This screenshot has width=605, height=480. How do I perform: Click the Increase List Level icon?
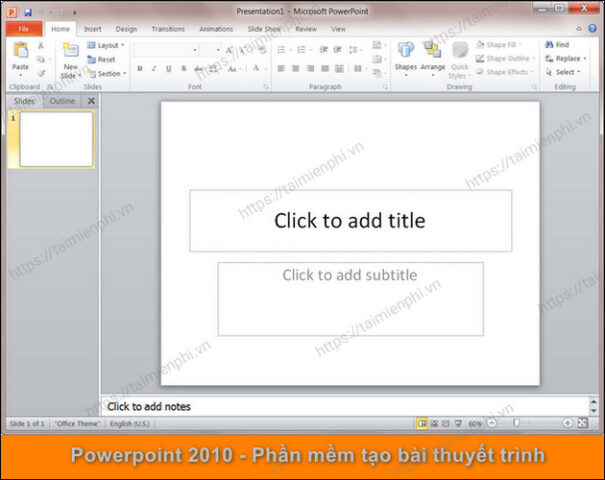[338, 49]
